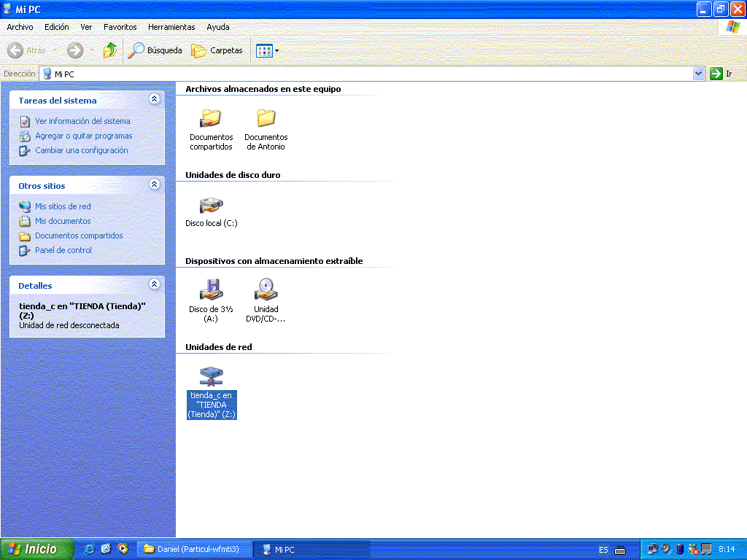Open the Archivo menu
This screenshot has width=747, height=560.
pyautogui.click(x=20, y=27)
